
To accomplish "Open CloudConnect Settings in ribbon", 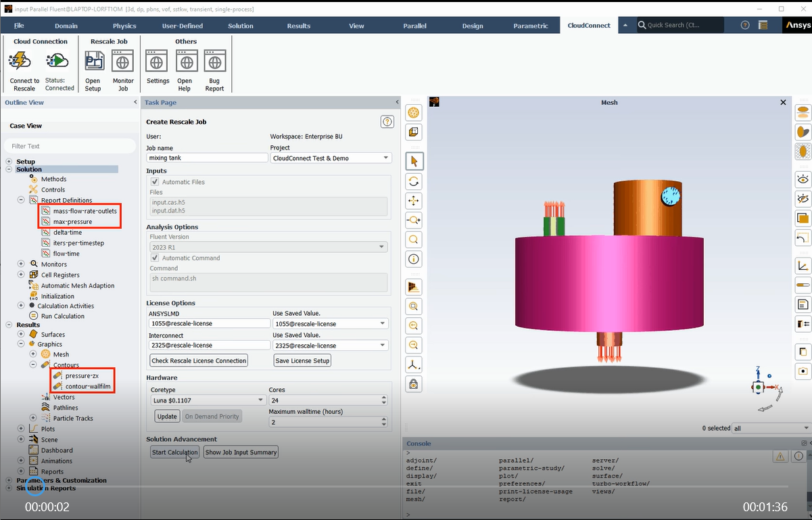I will click(158, 62).
